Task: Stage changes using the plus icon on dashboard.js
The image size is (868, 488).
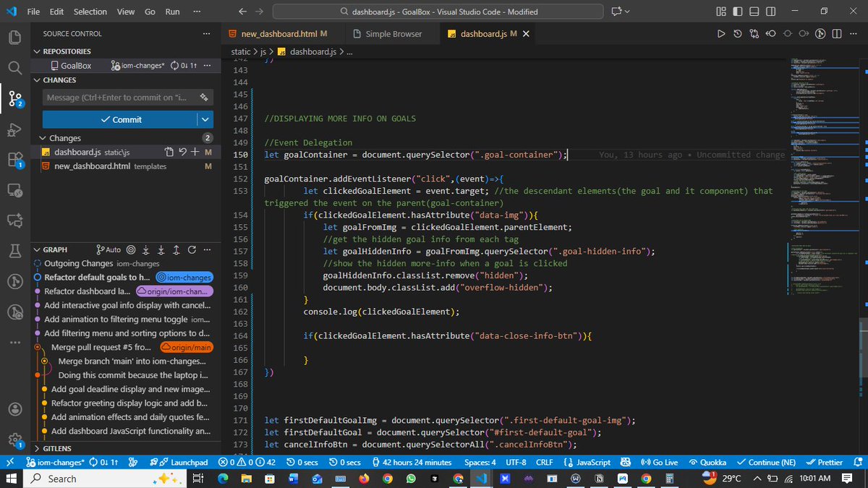Action: (x=196, y=152)
